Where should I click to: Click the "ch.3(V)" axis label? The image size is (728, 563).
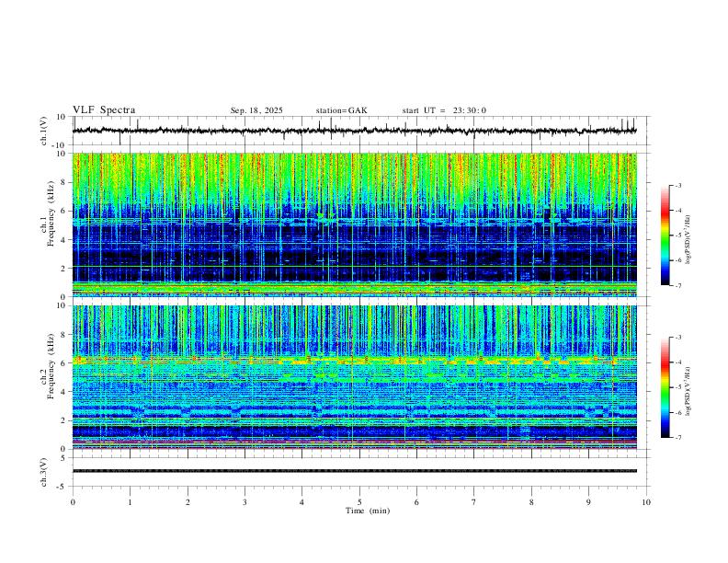point(44,472)
